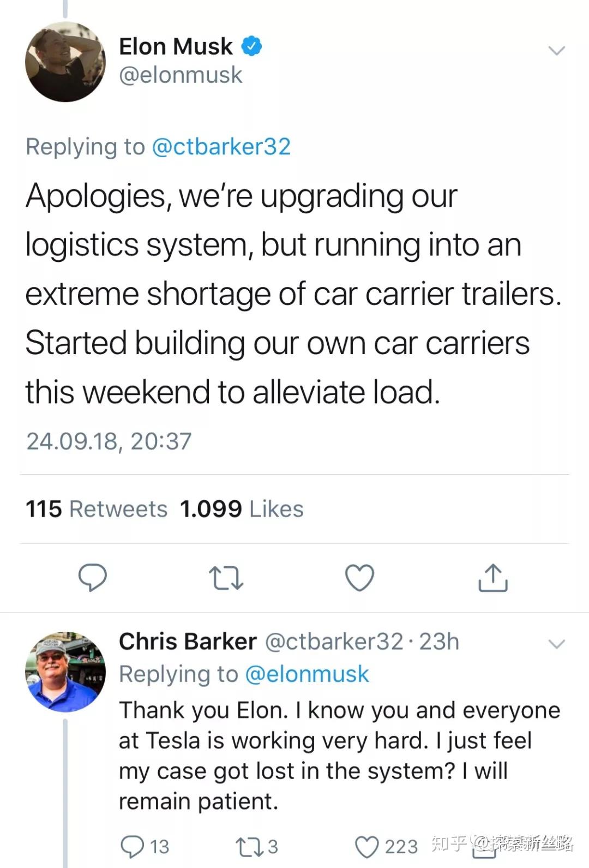
Task: Click the Elon Musk display name
Action: (x=176, y=46)
